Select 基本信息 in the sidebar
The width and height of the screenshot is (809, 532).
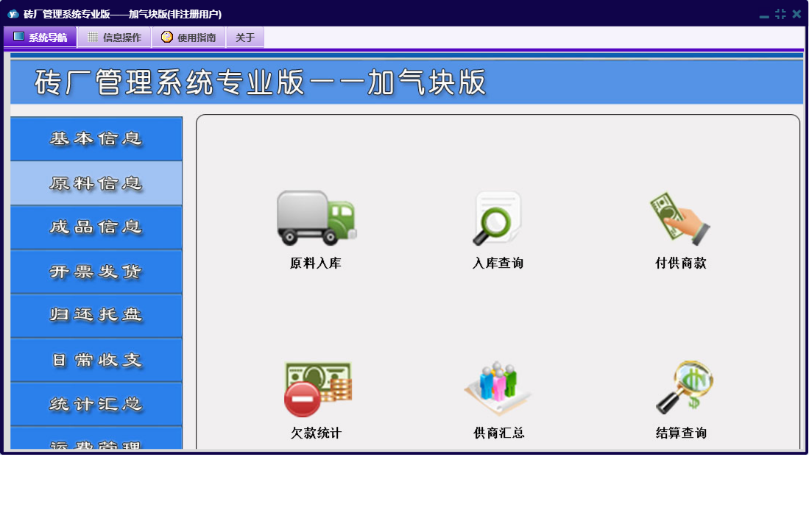click(x=96, y=139)
